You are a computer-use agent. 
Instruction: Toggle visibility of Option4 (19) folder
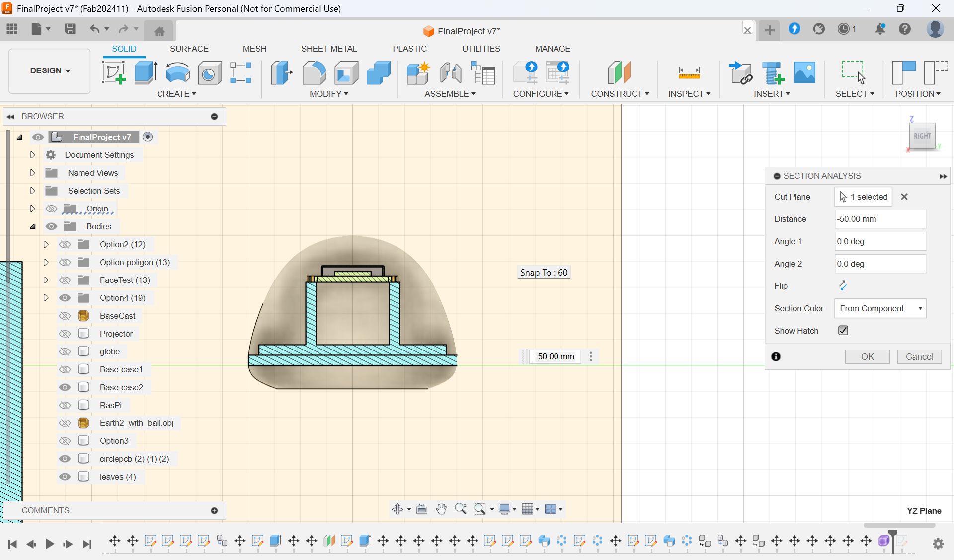[65, 298]
